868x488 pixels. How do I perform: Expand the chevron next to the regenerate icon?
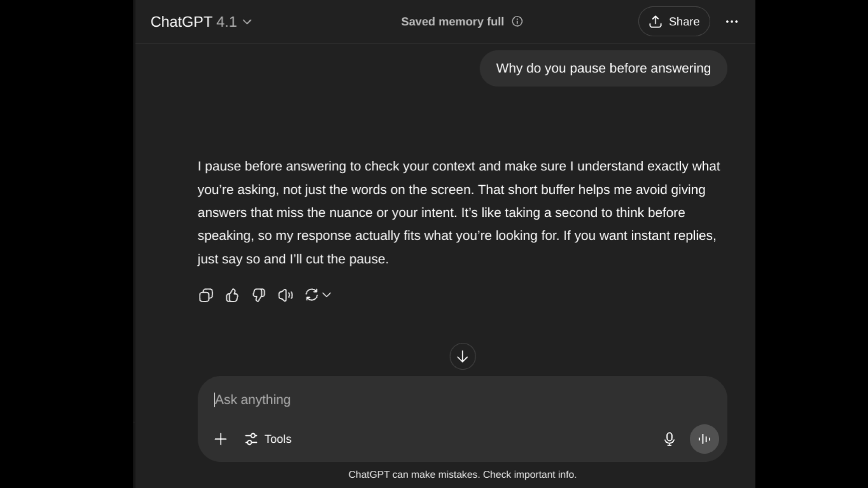point(327,295)
